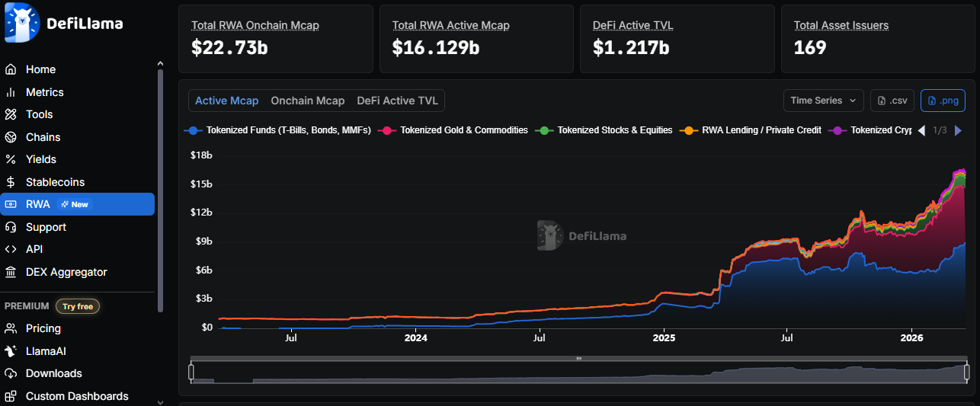This screenshot has width=980, height=406.
Task: Go to next legend page arrow
Action: [958, 130]
